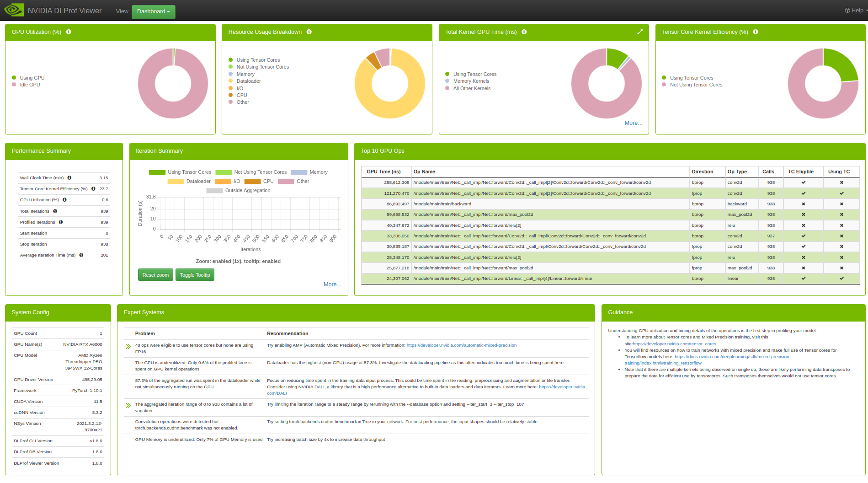Click info icon for Tensor Core Kernel Efficiency row
The height and width of the screenshot is (483, 868).
click(x=93, y=189)
